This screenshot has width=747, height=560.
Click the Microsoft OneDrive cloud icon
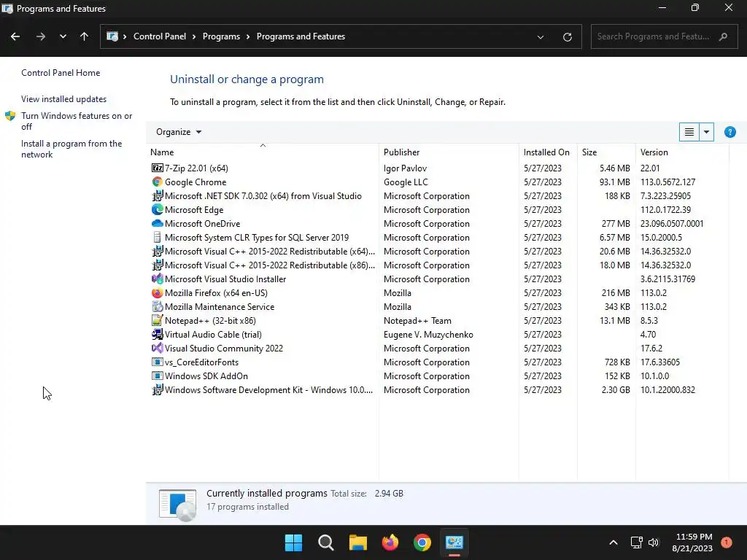(x=158, y=223)
